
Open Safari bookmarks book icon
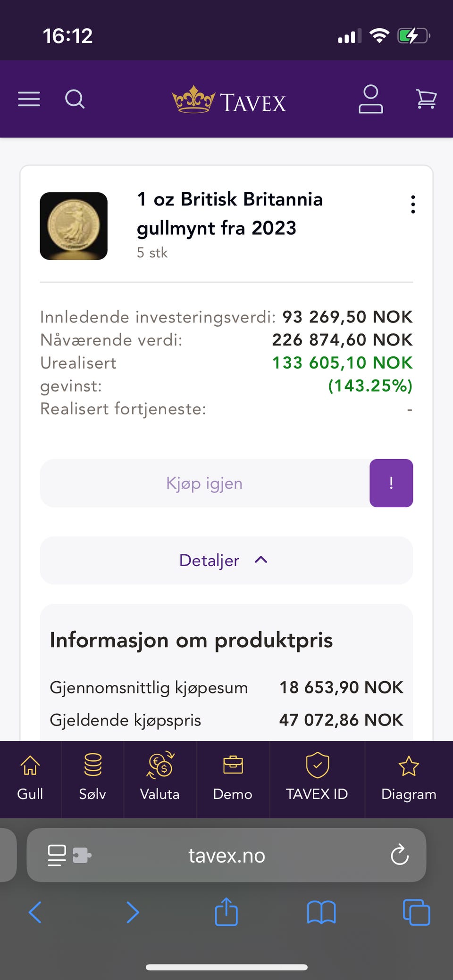tap(321, 913)
